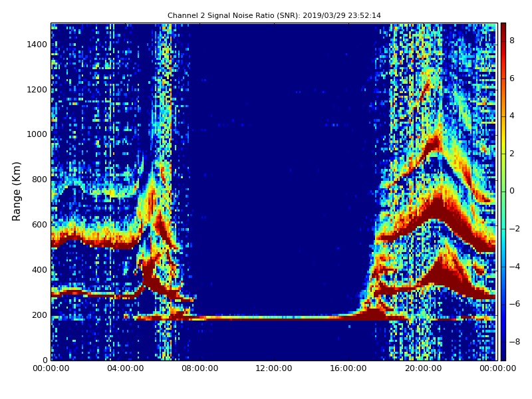Screen dimensions: 532x399
Task: Click the 600 range tick label
Action: [x=39, y=225]
